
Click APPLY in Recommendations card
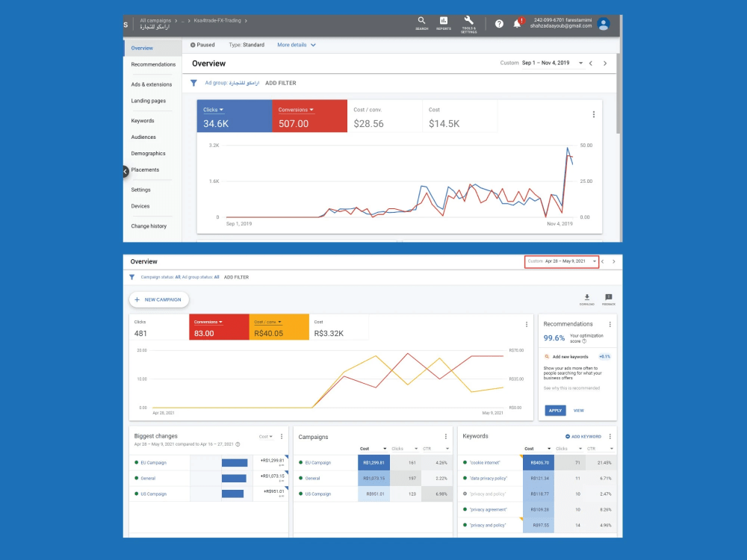(x=555, y=411)
